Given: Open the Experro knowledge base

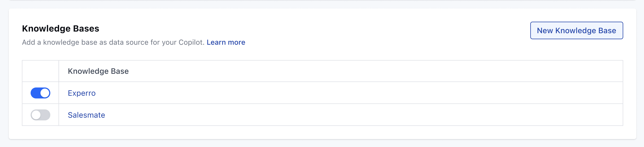Looking at the screenshot, I should coord(82,93).
